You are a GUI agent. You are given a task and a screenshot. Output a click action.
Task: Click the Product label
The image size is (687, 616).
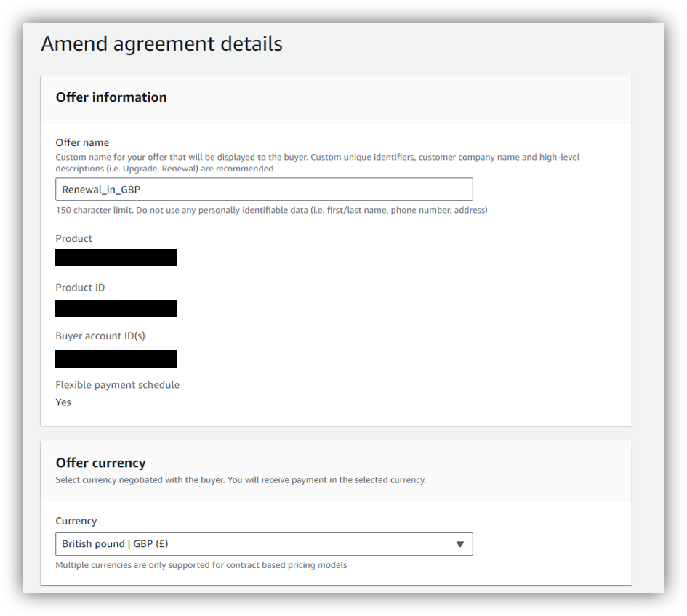click(73, 238)
